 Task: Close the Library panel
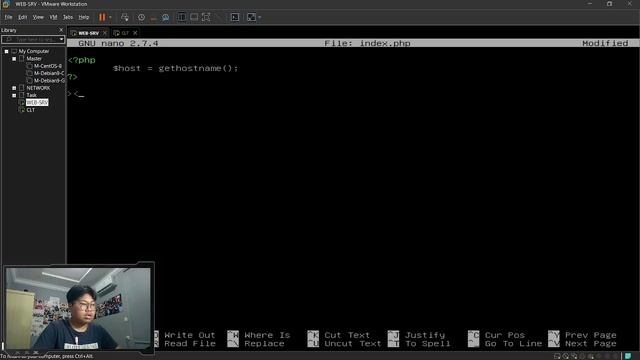click(x=61, y=30)
